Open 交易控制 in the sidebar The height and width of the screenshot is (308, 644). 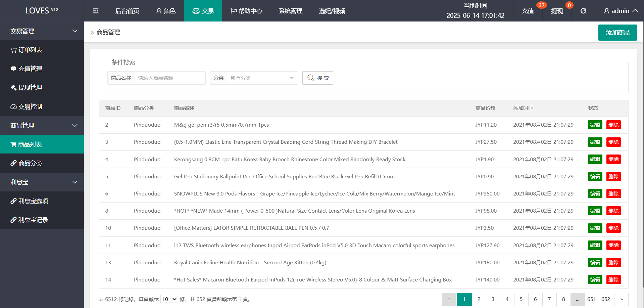(x=42, y=106)
